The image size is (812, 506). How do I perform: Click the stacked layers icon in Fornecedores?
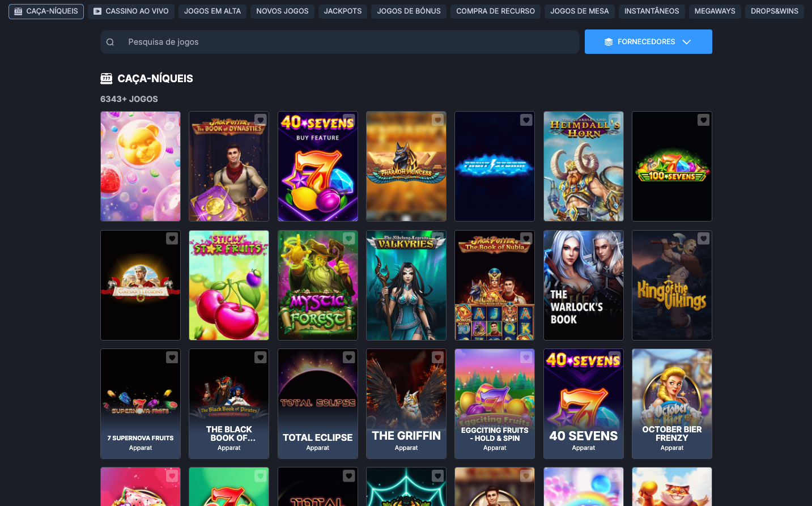point(609,42)
